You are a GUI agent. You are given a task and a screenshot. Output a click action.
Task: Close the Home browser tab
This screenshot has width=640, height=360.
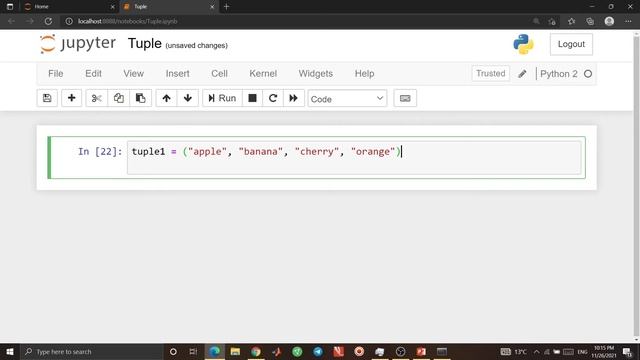[x=113, y=7]
